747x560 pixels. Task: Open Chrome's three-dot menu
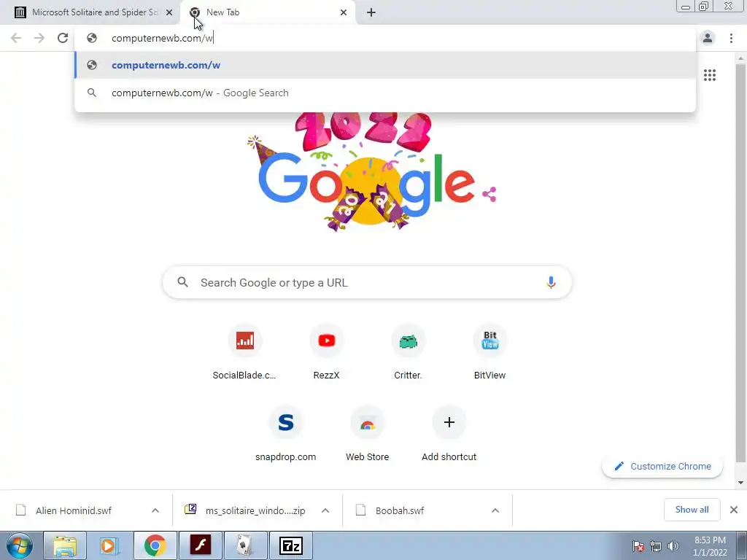(731, 38)
